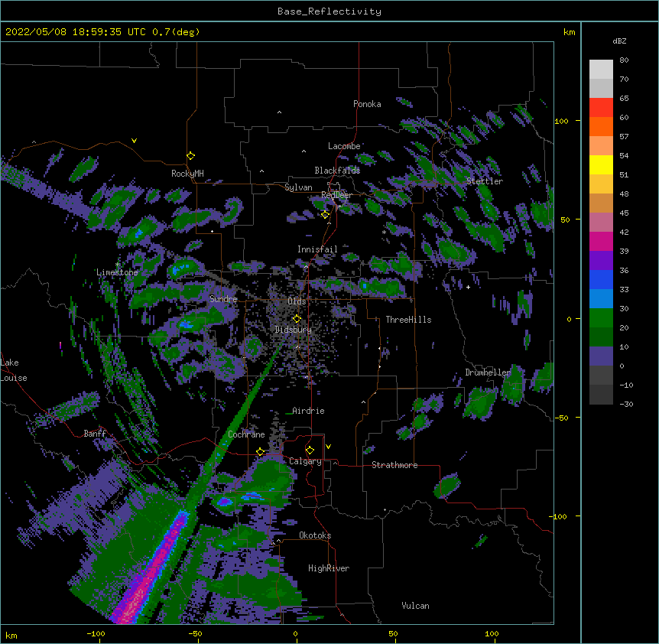Click the -50 tick on the right vertical axis
The width and height of the screenshot is (659, 644).
point(561,418)
